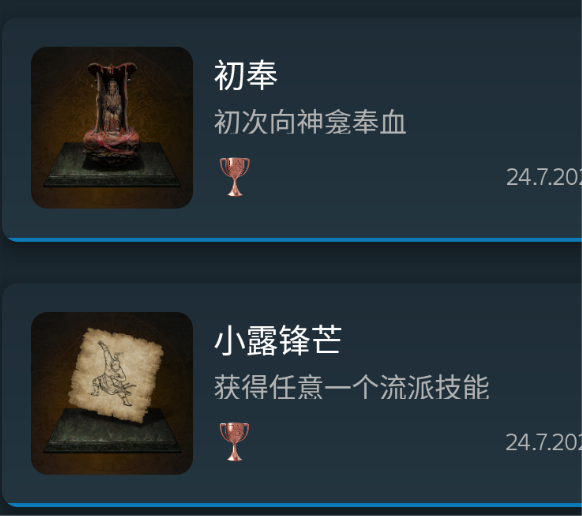This screenshot has width=582, height=516.
Task: Click the bronze trophy icon under 初奉
Action: pos(235,176)
